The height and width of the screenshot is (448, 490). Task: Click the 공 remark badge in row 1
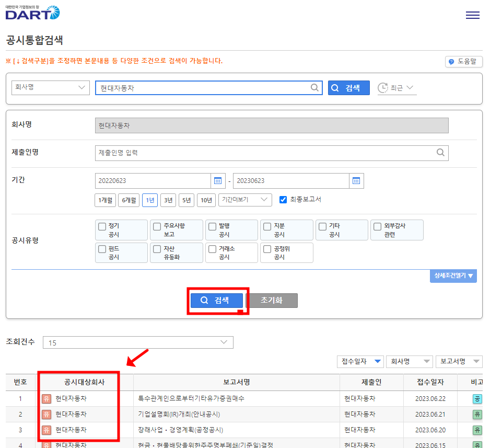tap(477, 399)
